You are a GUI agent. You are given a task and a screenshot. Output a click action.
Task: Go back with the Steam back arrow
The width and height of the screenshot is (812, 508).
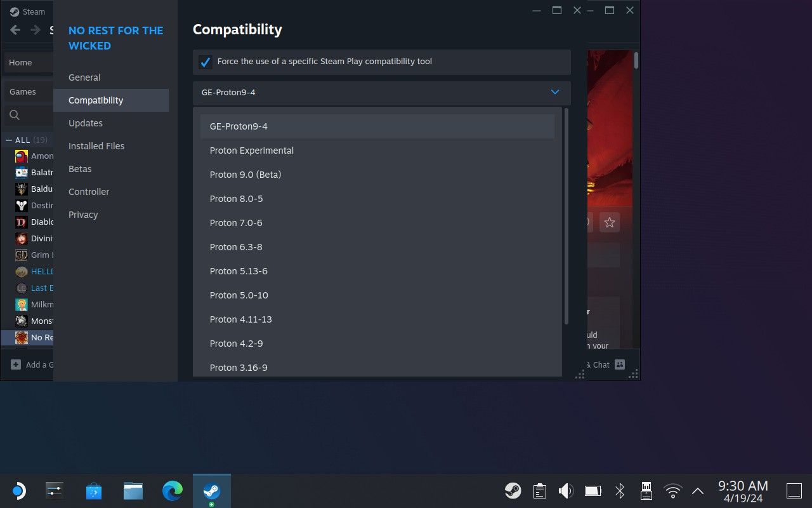[x=15, y=30]
